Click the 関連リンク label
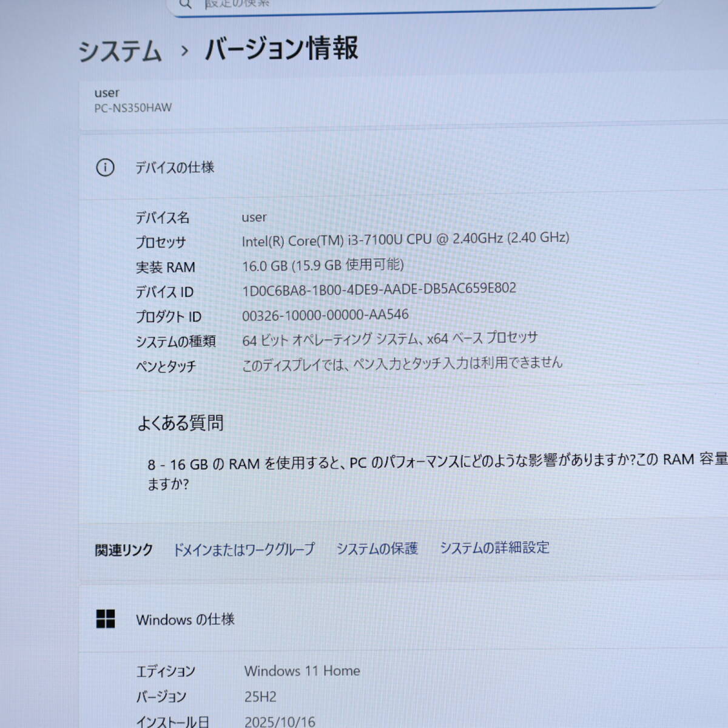Screen dimensions: 728x728 124,550
